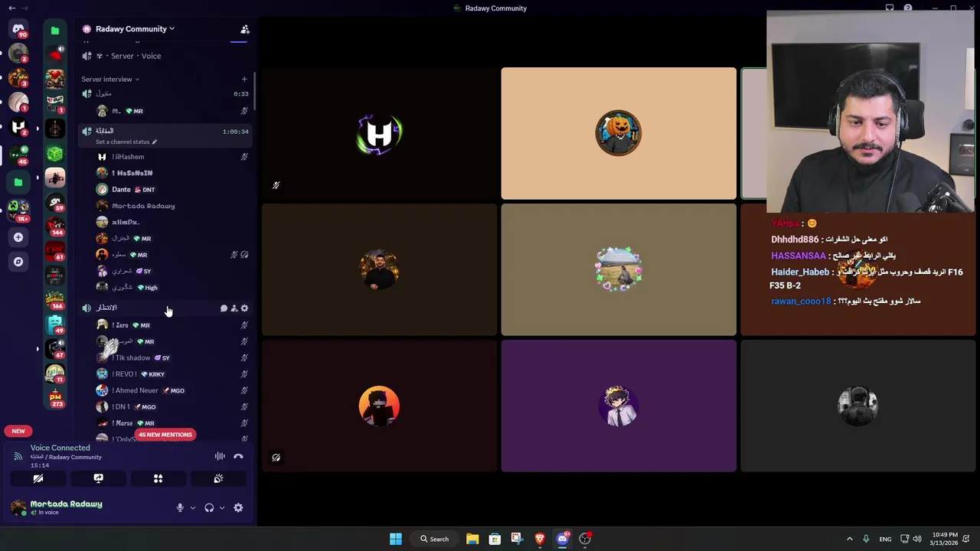The width and height of the screenshot is (980, 551).
Task: Open the server icon with 59 badge
Action: [55, 202]
